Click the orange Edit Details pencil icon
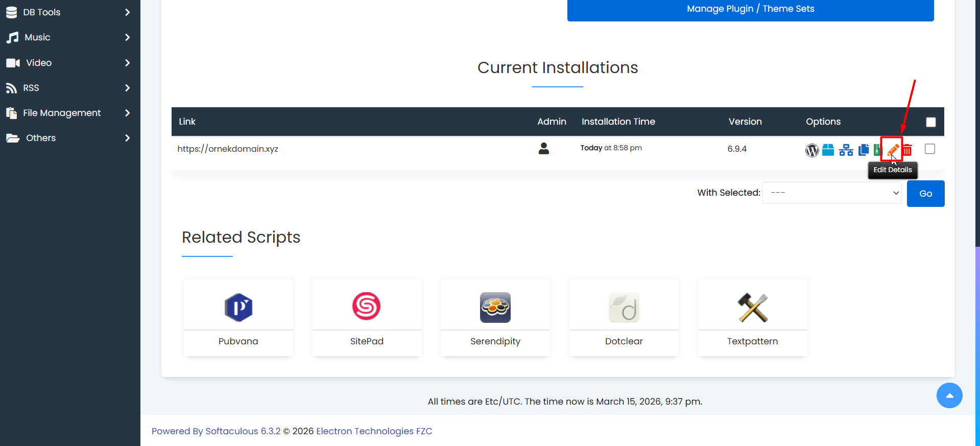 pos(892,150)
